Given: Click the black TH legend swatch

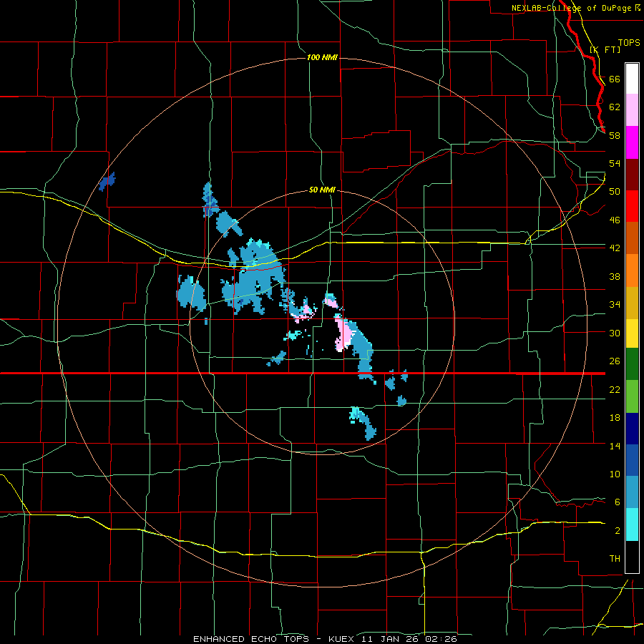Looking at the screenshot, I should click(x=632, y=557).
